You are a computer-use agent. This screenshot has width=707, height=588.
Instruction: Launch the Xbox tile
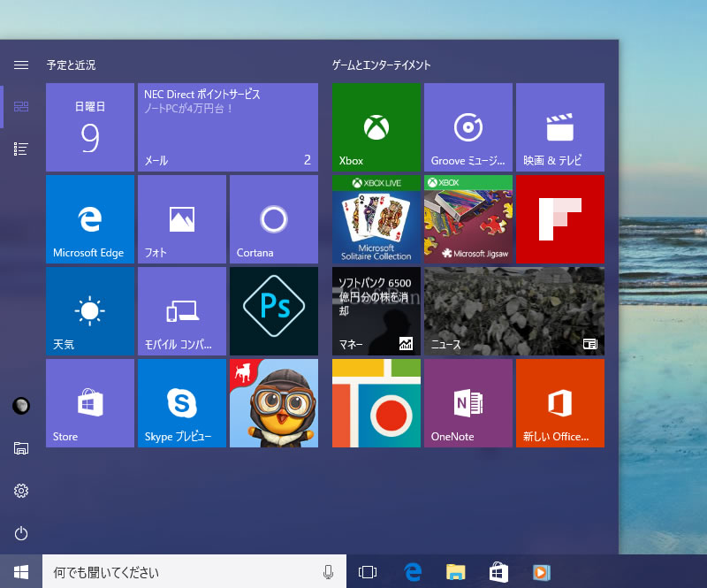376,127
